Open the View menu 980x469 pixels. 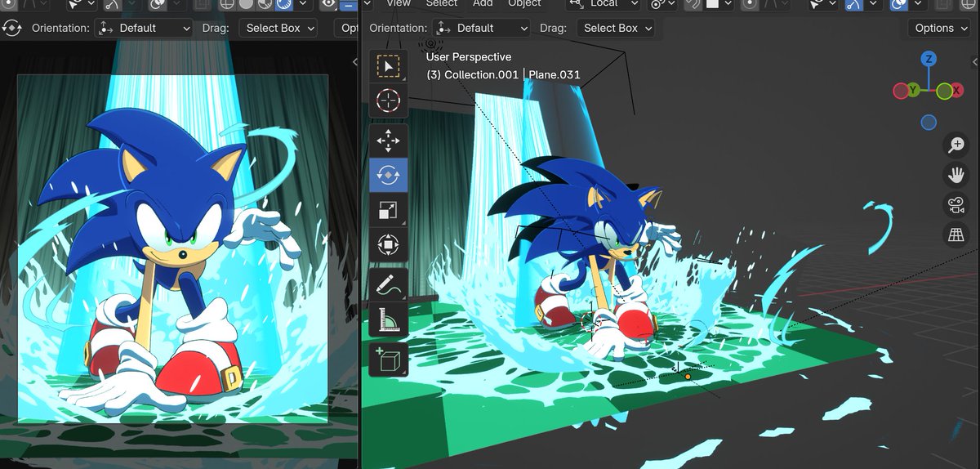(399, 3)
